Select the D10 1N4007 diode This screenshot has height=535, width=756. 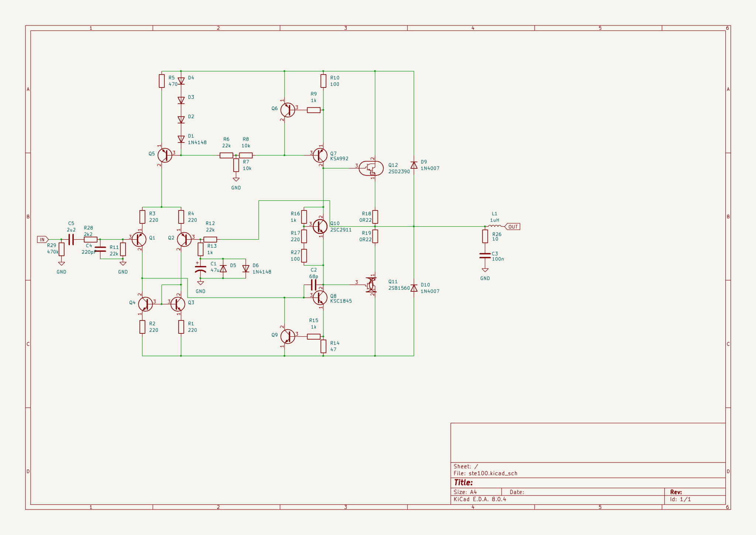[x=414, y=288]
